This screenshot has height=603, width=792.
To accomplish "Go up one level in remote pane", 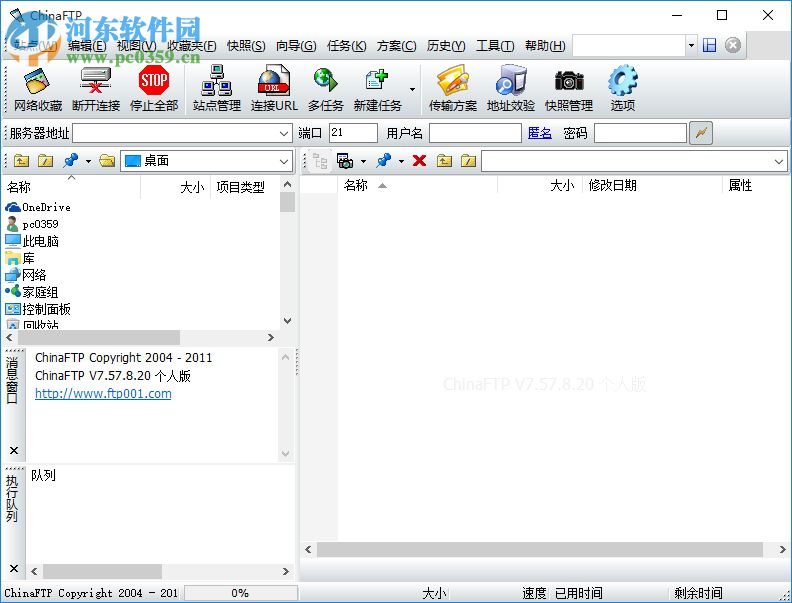I will (444, 161).
